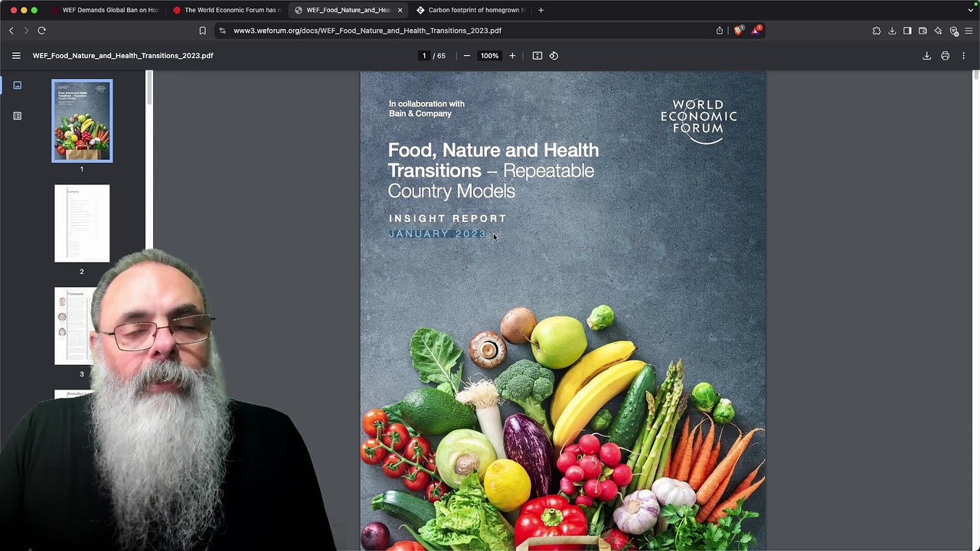This screenshot has height=551, width=980.
Task: Select page 1 thumbnail
Action: (82, 121)
